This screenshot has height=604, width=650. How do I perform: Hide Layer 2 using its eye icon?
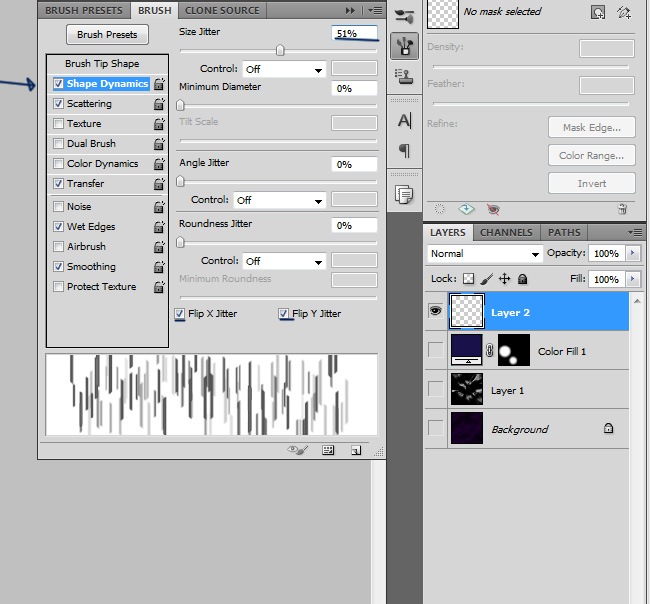435,311
